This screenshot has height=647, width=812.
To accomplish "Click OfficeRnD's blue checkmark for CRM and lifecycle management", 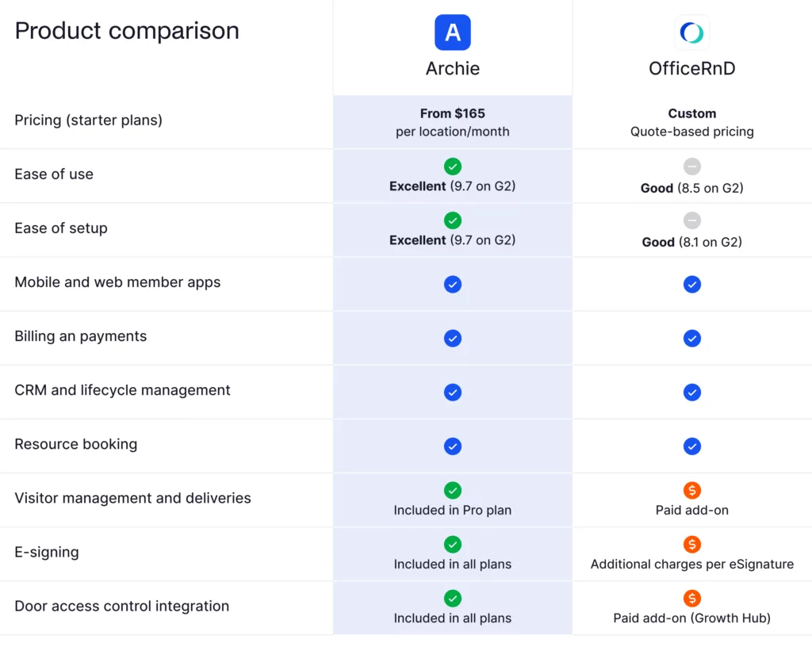I will [691, 392].
